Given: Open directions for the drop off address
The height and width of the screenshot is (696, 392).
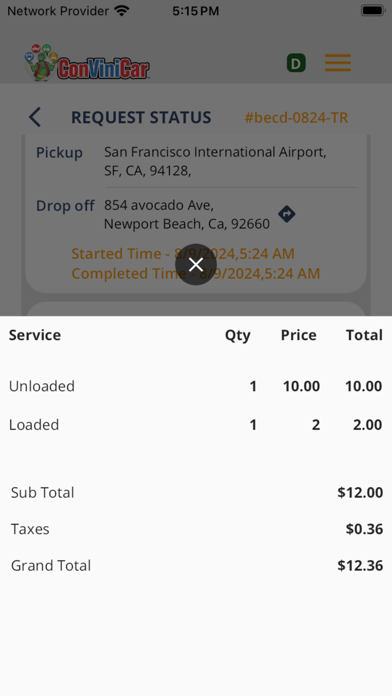Looking at the screenshot, I should point(287,214).
